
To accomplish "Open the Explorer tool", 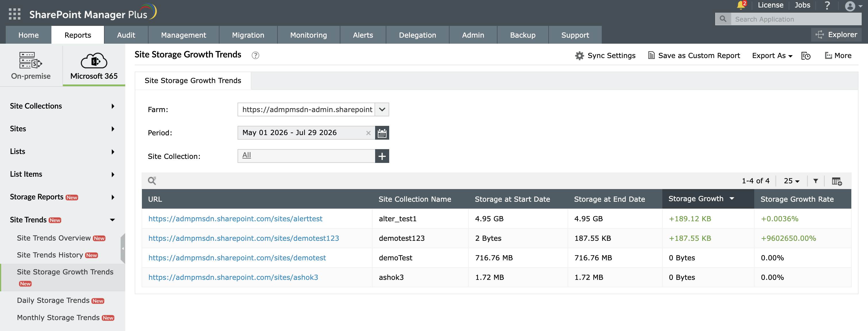I will 836,35.
